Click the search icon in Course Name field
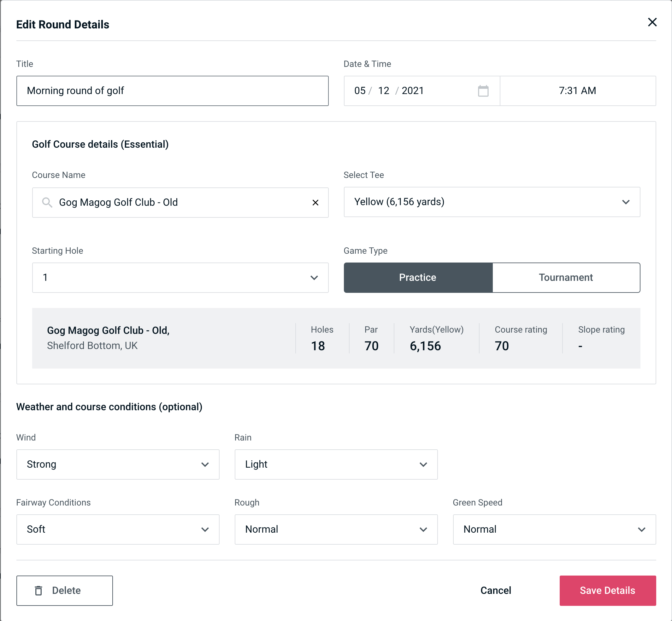This screenshot has width=672, height=621. point(47,202)
